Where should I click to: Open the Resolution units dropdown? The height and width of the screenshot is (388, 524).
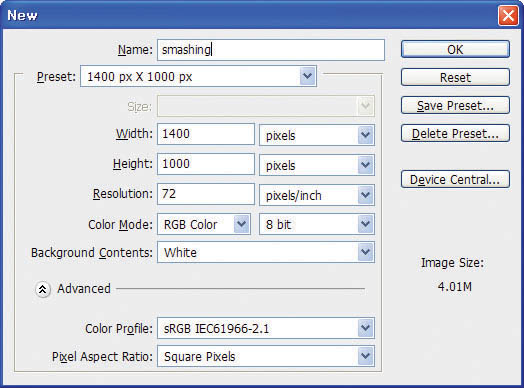tap(317, 195)
